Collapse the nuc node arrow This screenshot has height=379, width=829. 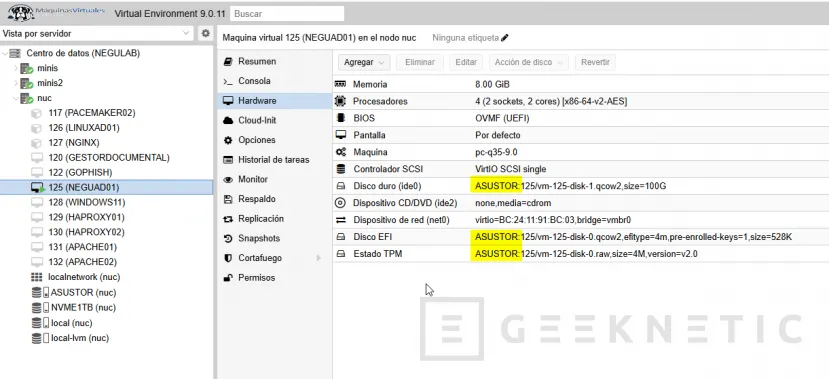[x=15, y=98]
